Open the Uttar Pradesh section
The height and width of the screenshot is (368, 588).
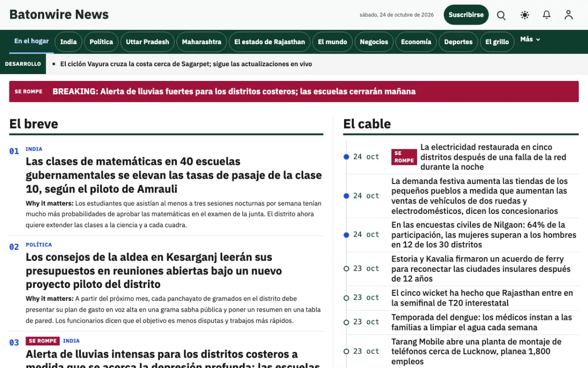[147, 42]
